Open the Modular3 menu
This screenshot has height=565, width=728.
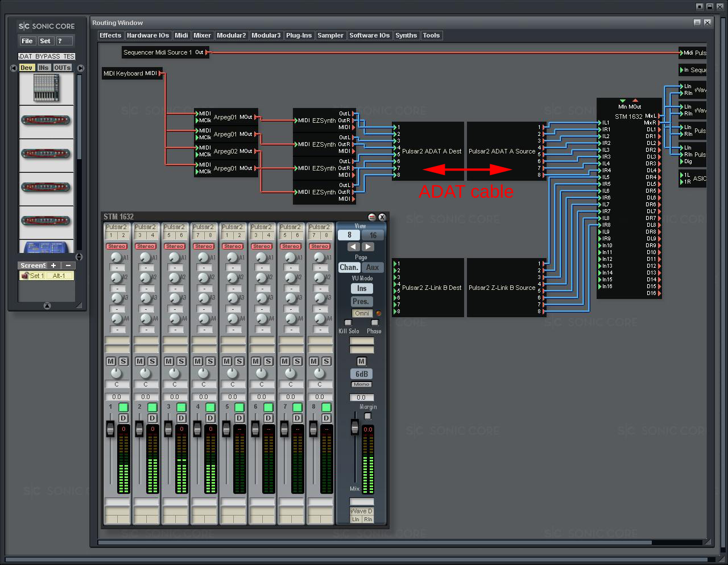(266, 35)
